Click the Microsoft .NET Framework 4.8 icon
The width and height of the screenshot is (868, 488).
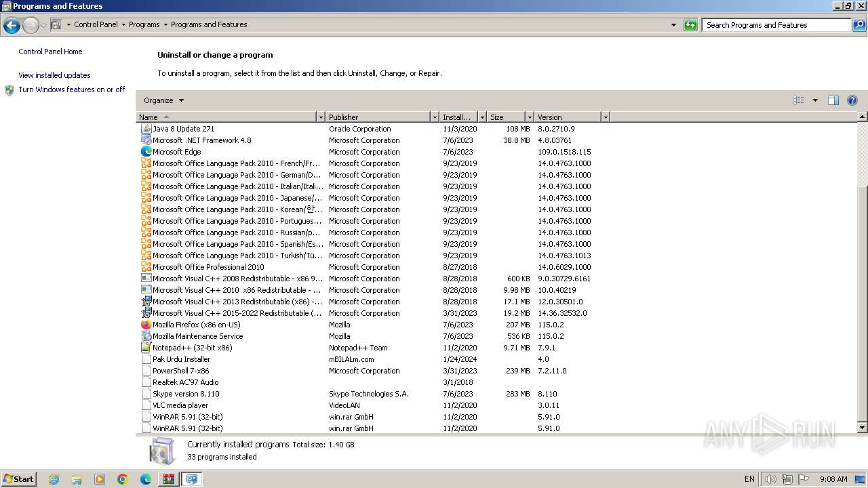[146, 140]
